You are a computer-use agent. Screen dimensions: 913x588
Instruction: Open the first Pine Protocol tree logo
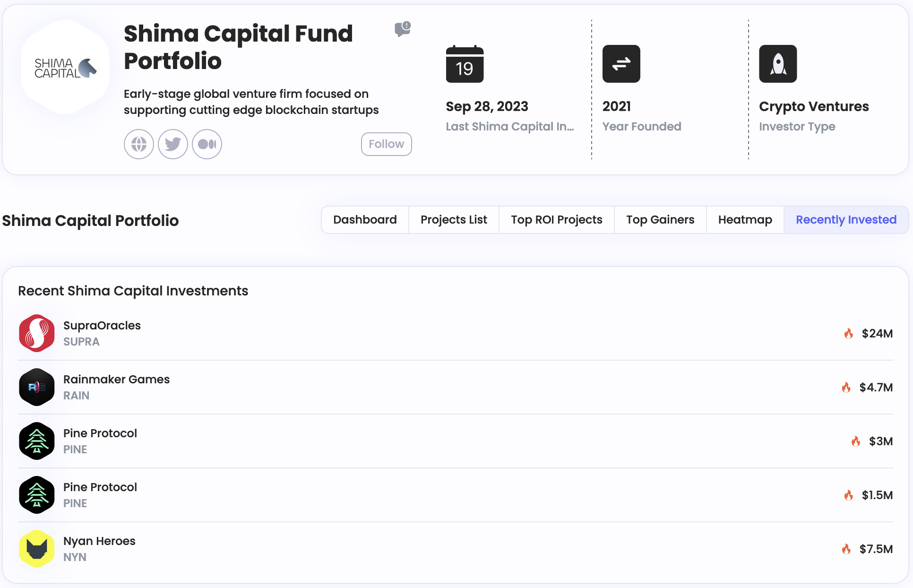coord(37,441)
